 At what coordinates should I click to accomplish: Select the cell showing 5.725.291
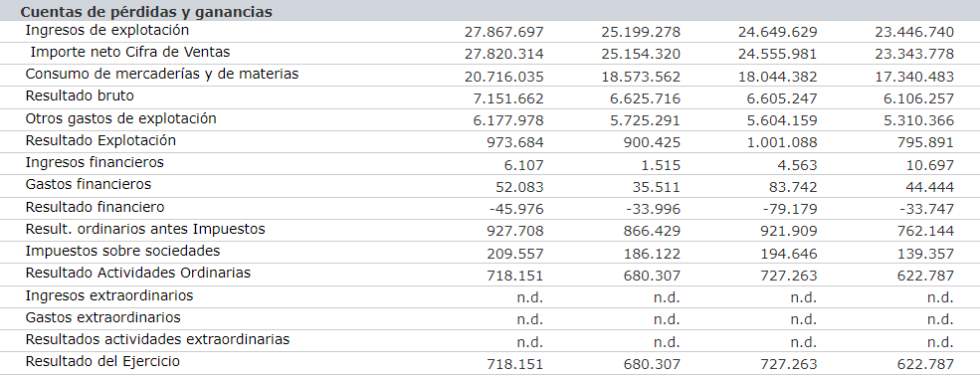pos(646,120)
